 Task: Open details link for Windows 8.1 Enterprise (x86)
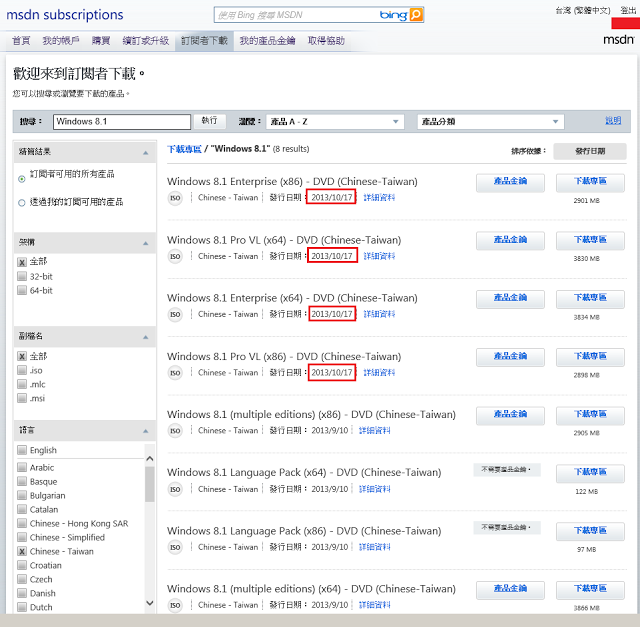click(379, 198)
